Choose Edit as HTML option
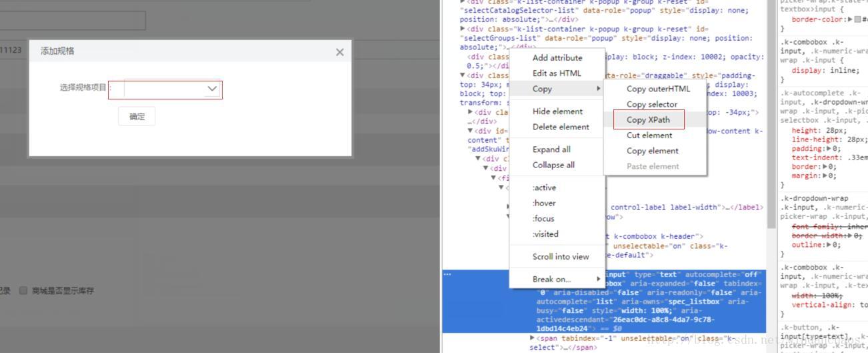The width and height of the screenshot is (868, 353). click(556, 73)
